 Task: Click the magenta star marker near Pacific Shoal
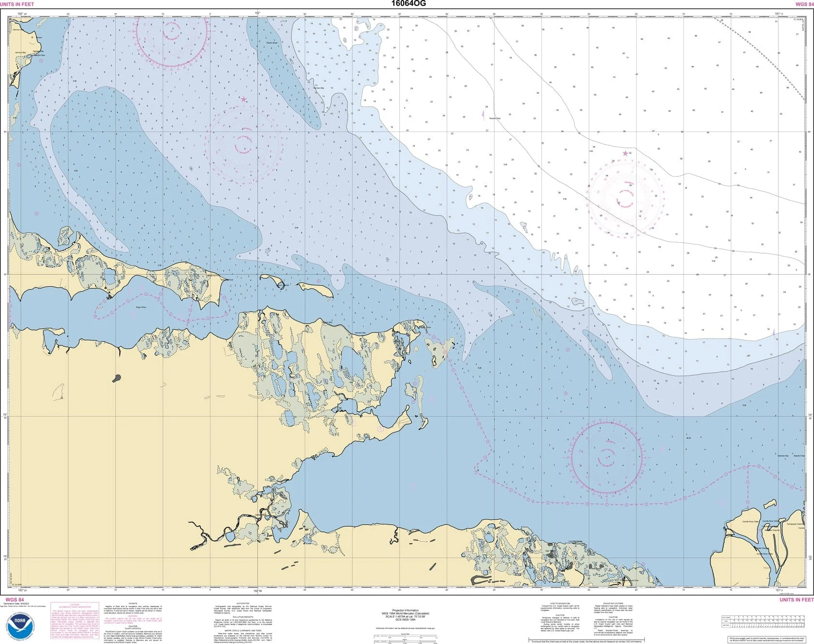tap(244, 100)
